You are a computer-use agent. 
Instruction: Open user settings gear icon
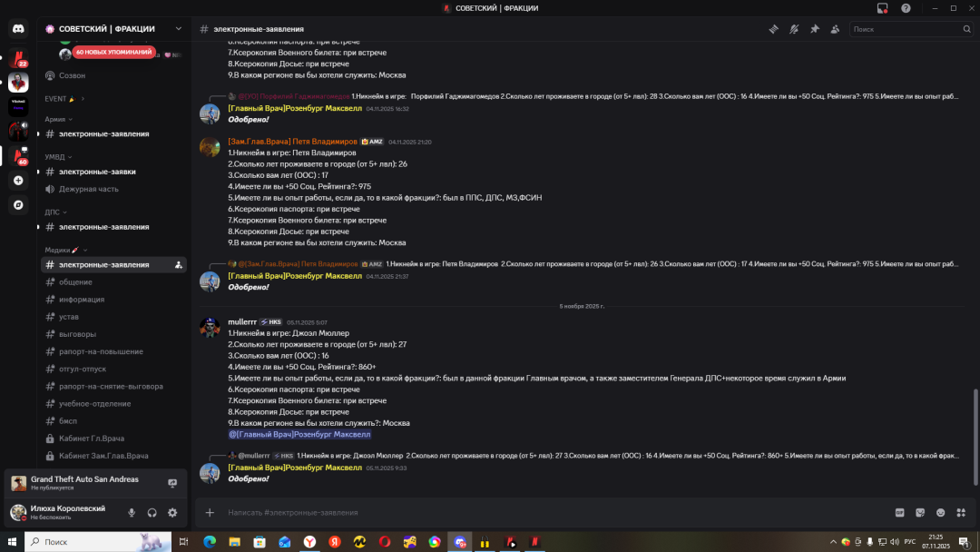click(172, 512)
